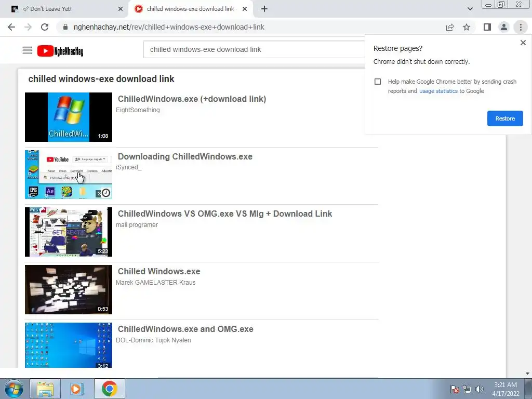Click DOL-Dominic Tujok Nyalen uploader name
The width and height of the screenshot is (532, 399).
click(153, 340)
